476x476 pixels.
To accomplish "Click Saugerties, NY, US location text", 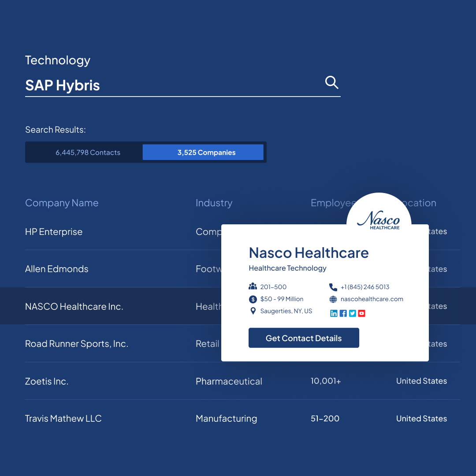I will (286, 311).
